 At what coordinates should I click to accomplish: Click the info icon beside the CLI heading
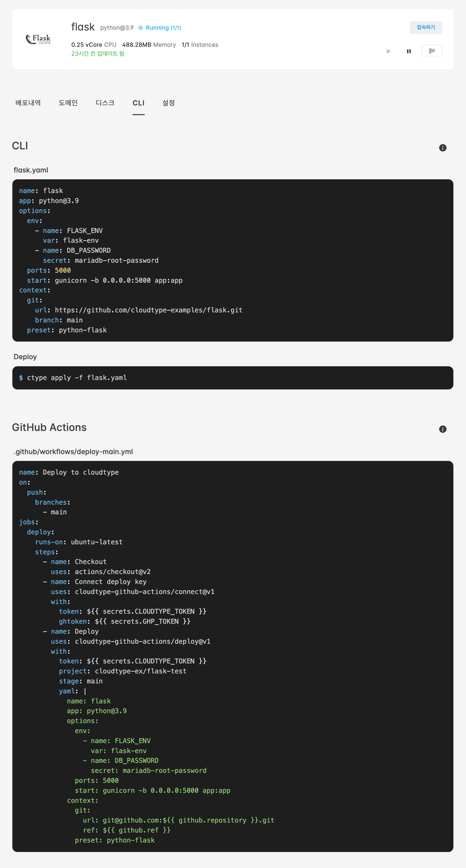443,148
